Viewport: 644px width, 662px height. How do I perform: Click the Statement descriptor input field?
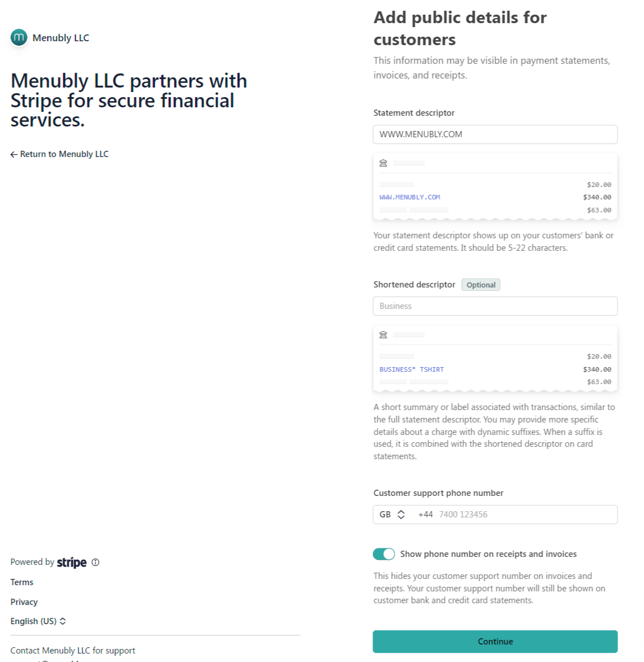[x=495, y=134]
